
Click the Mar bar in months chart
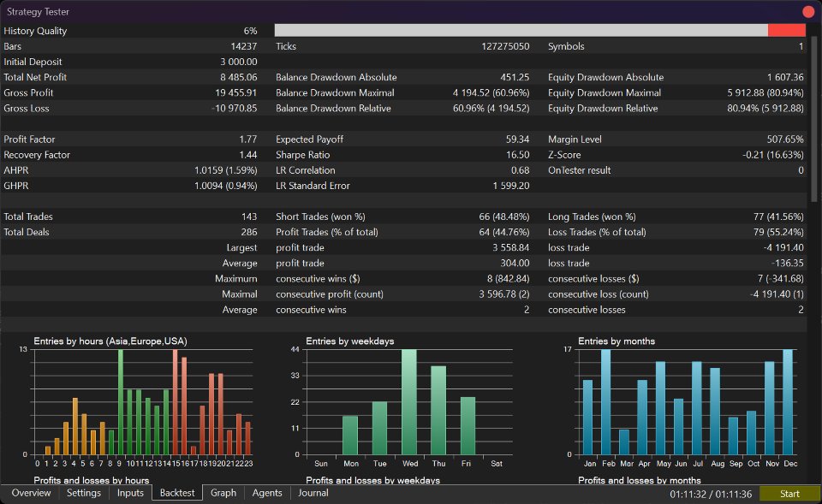(624, 442)
